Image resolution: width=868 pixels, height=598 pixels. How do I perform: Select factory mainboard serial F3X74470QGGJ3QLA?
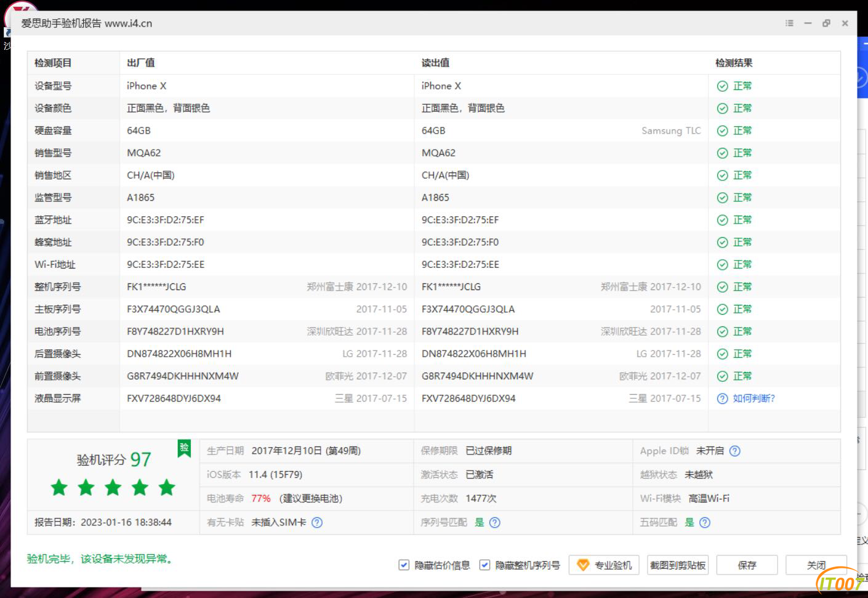173,309
